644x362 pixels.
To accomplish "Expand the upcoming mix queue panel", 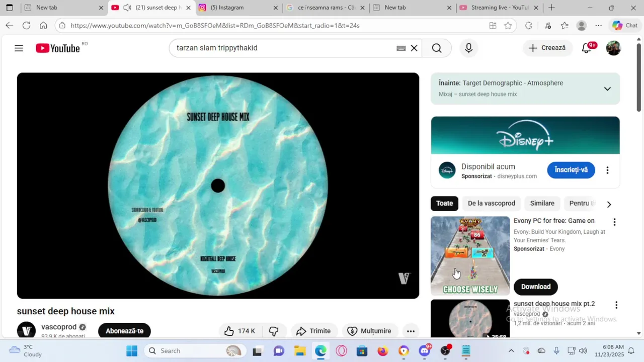I will pos(607,88).
